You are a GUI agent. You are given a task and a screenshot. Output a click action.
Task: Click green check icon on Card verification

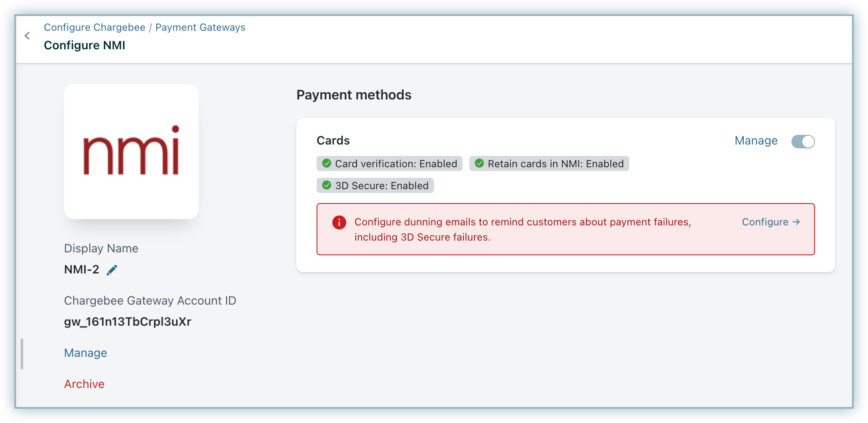(327, 163)
